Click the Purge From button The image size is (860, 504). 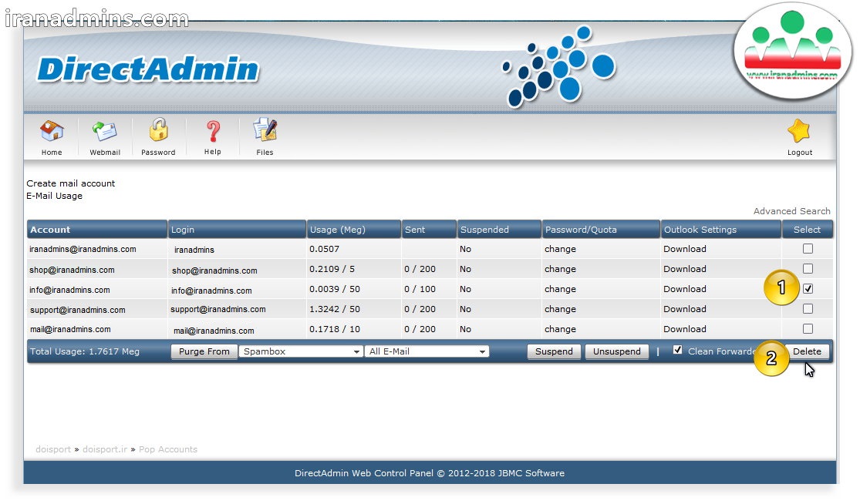pos(204,351)
